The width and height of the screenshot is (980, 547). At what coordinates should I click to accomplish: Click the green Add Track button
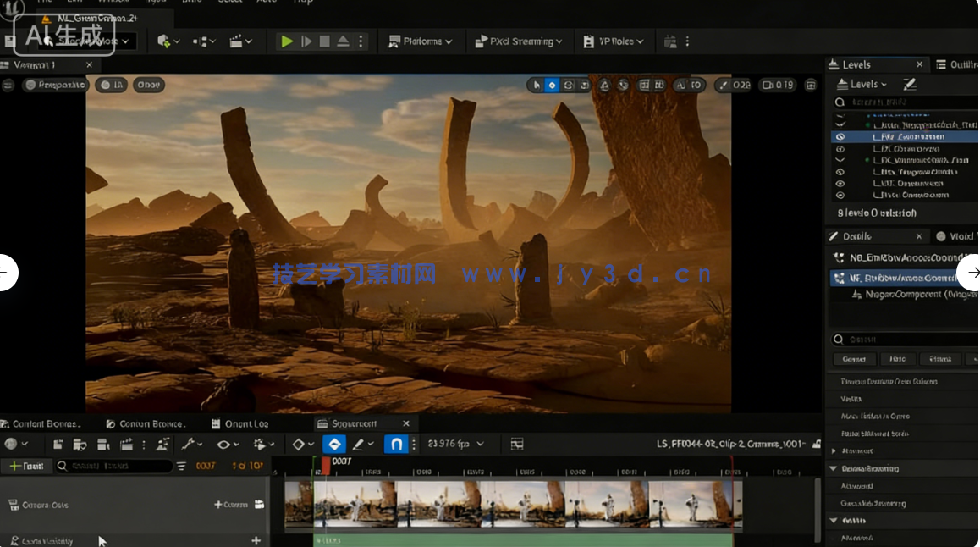25,466
